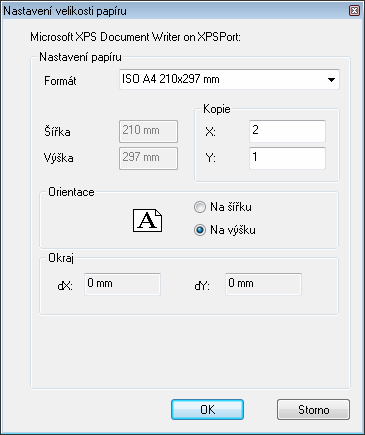The image size is (365, 435).
Task: Click the Orientace group title
Action: coord(71,192)
